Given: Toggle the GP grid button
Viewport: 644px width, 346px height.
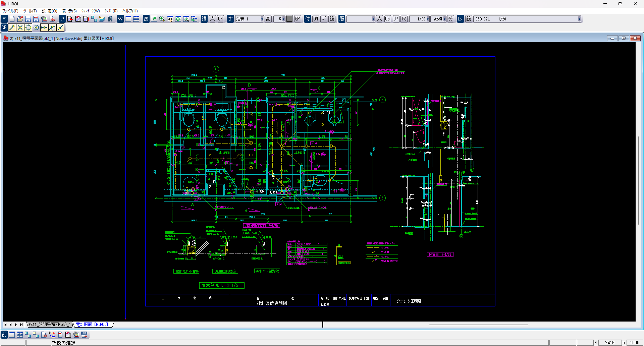Looking at the screenshot, I should (298, 19).
